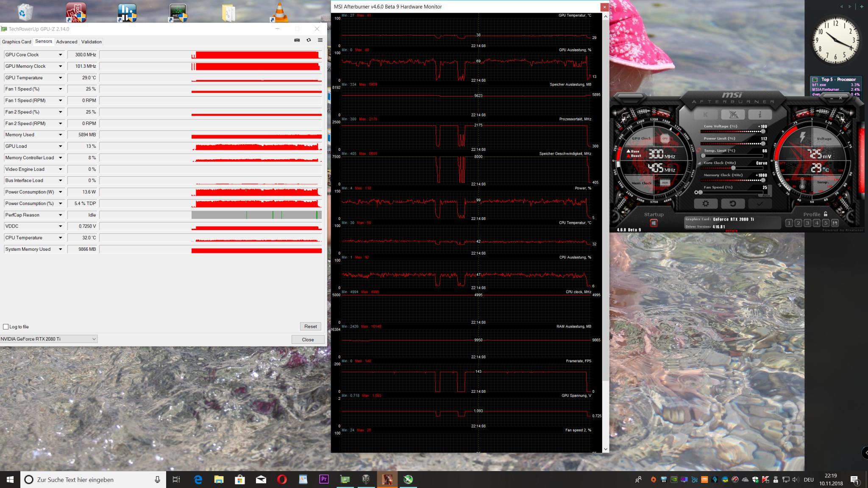The image size is (868, 488).
Task: Click the Core Clock slider knob
Action: pyautogui.click(x=733, y=168)
